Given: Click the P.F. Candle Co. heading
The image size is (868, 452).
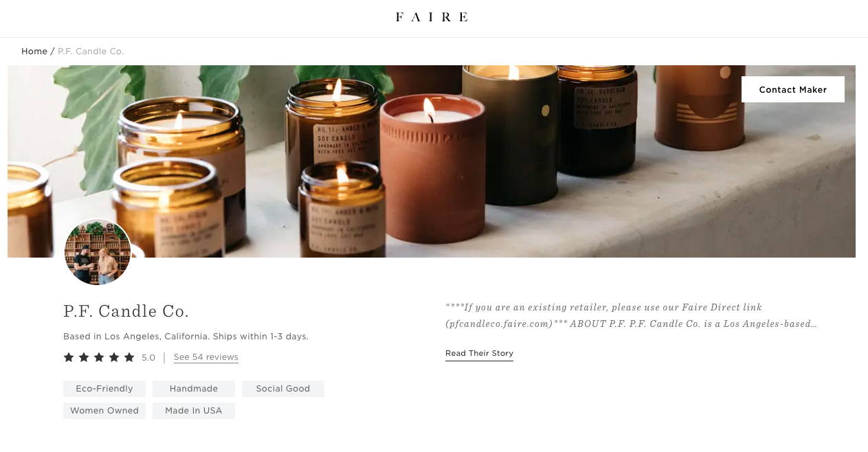Looking at the screenshot, I should pyautogui.click(x=126, y=311).
